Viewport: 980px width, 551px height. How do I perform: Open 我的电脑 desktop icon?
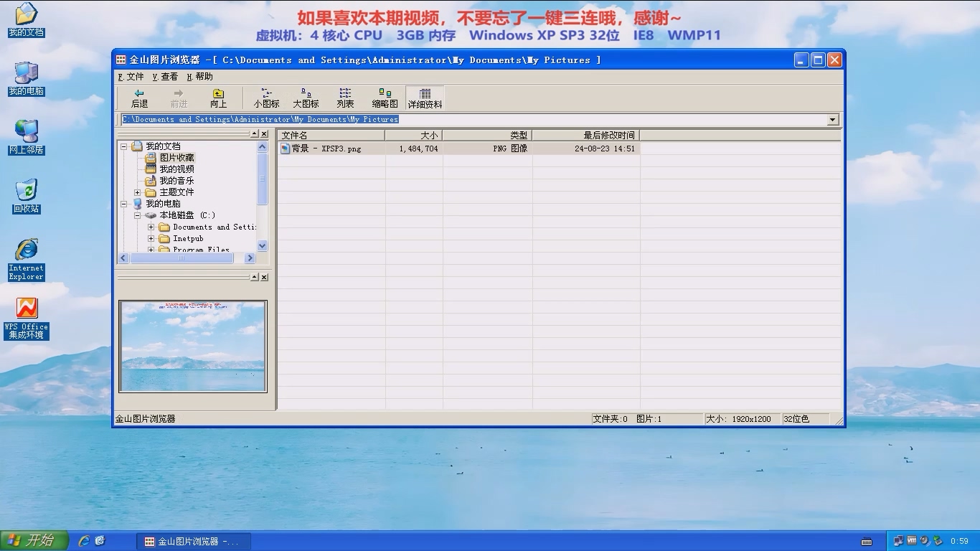(x=26, y=78)
